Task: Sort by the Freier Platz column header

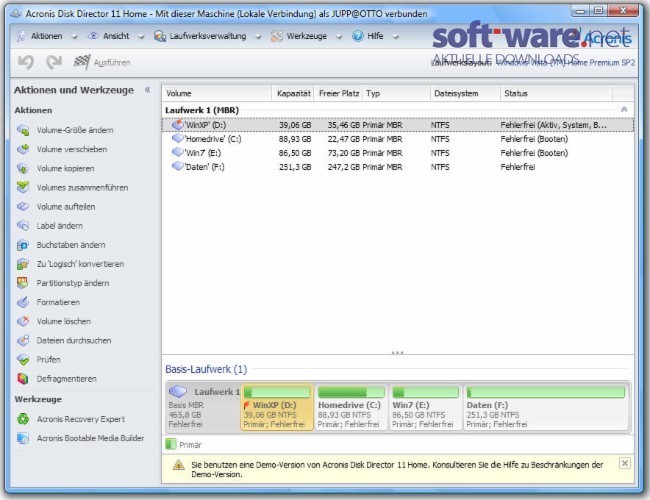Action: point(339,94)
